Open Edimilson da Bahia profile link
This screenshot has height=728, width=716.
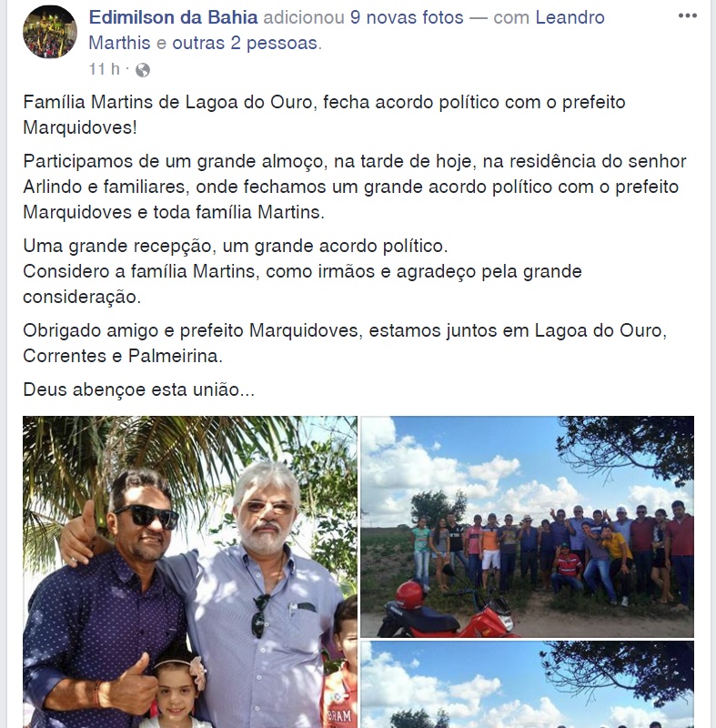(x=173, y=17)
